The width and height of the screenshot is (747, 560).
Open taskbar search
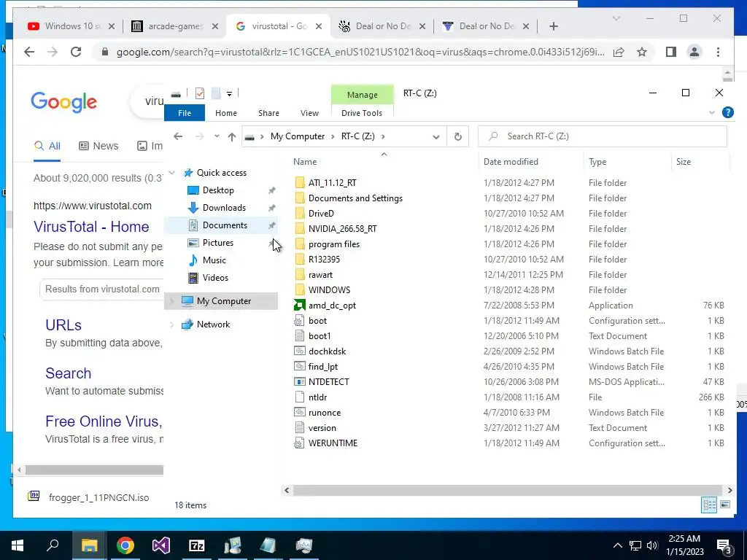[53, 545]
